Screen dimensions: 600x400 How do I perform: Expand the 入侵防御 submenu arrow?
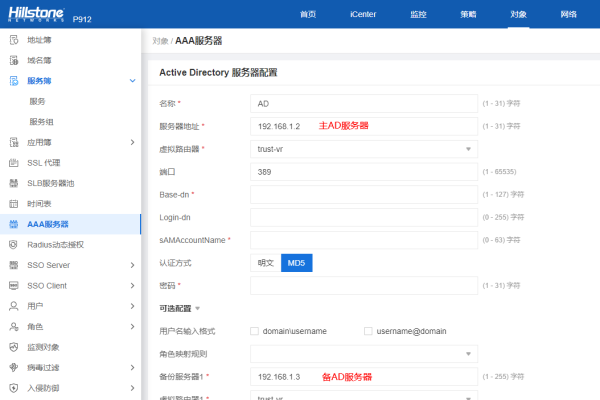click(132, 388)
